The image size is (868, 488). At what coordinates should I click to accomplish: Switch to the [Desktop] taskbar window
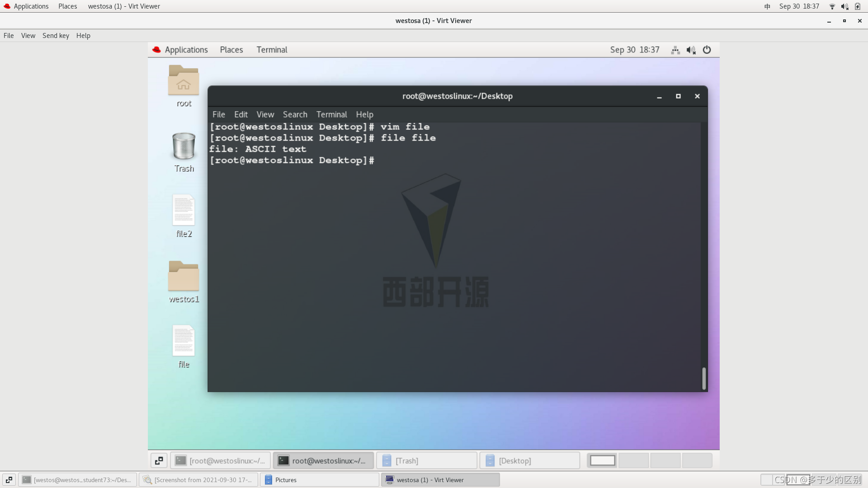coord(530,460)
